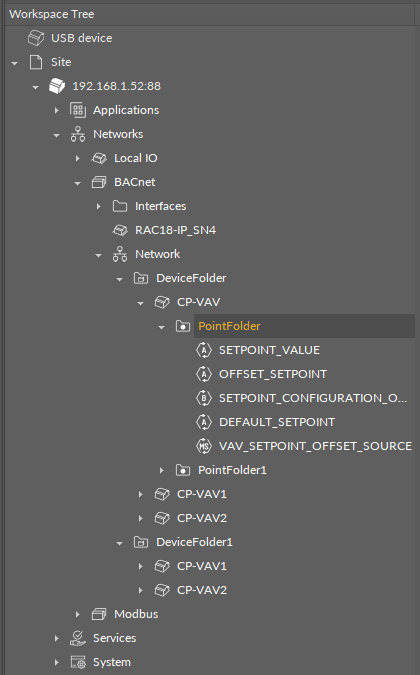Expand the System node
420x675 pixels.
point(57,662)
